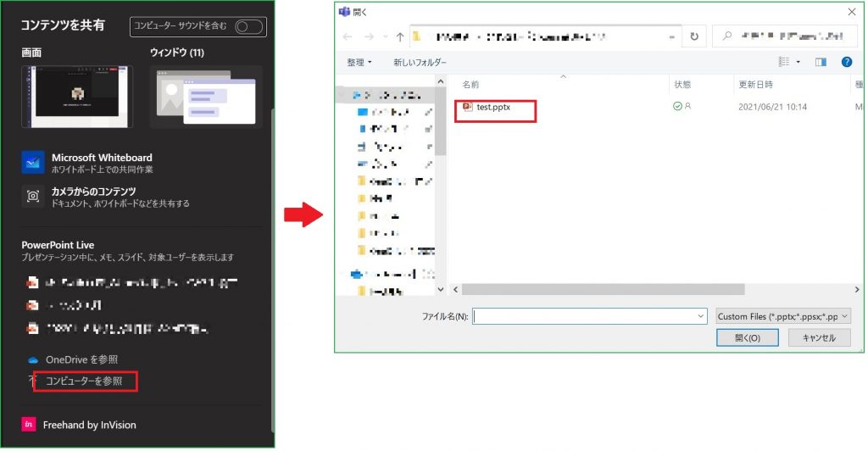Change the view layout icon
Image resolution: width=868 pixels, height=451 pixels.
pos(784,62)
